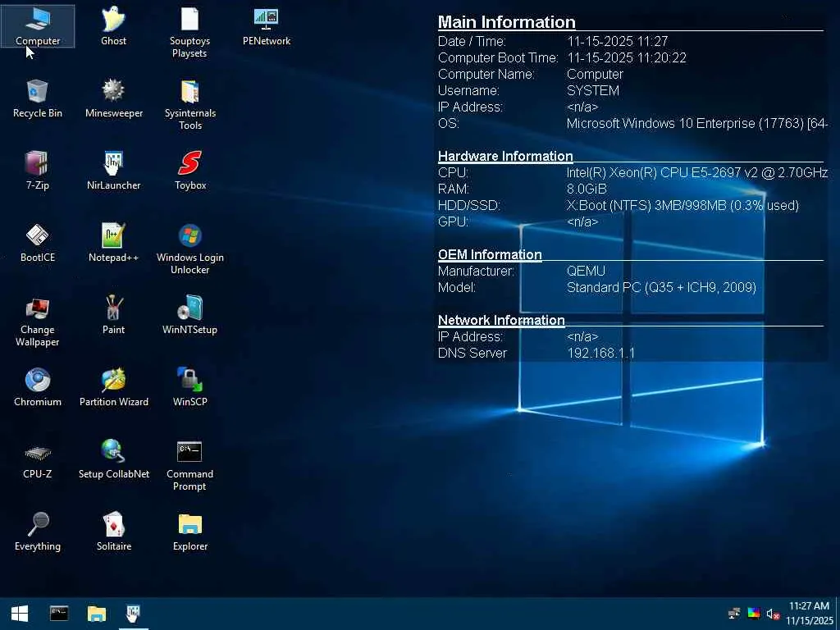Screen dimensions: 840x630
Task: Select the Everything search icon
Action: 38,532
